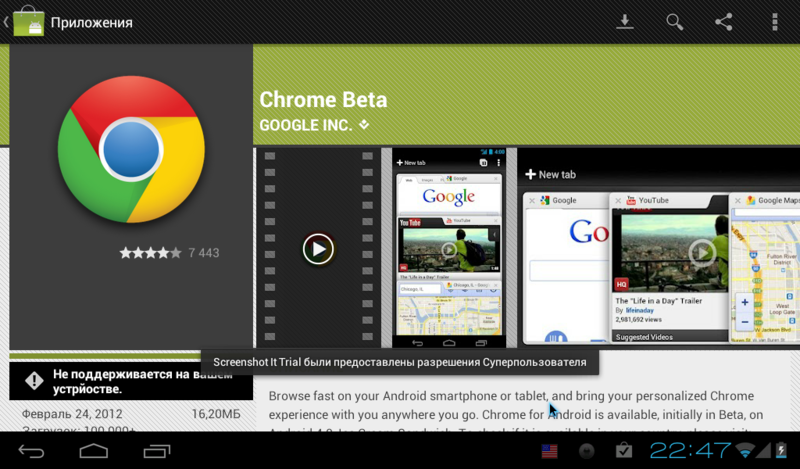
Task: Tap the app description starting 'Browse fast'
Action: [516, 410]
